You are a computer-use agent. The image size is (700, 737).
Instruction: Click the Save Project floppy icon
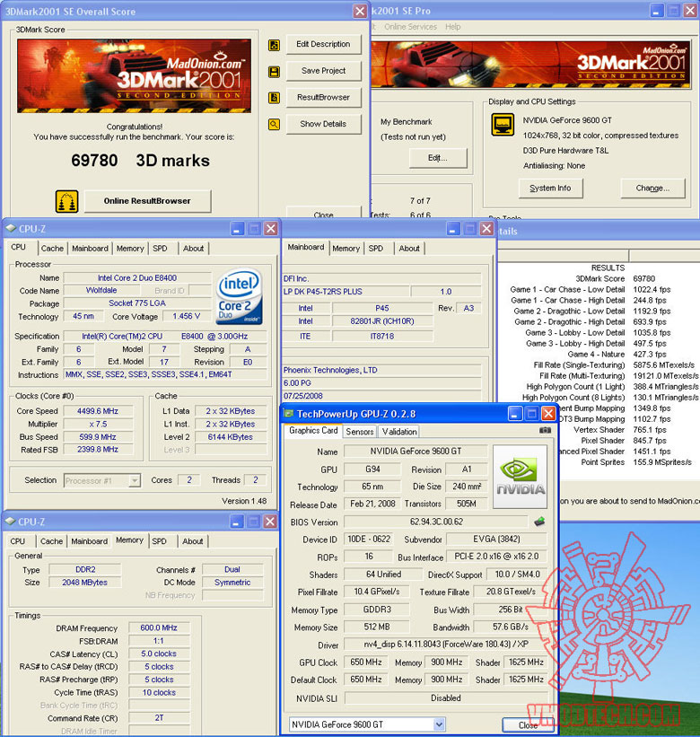tap(274, 72)
